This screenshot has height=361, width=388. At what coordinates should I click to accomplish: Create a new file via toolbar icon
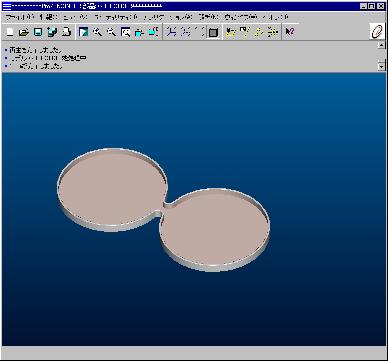(10, 32)
